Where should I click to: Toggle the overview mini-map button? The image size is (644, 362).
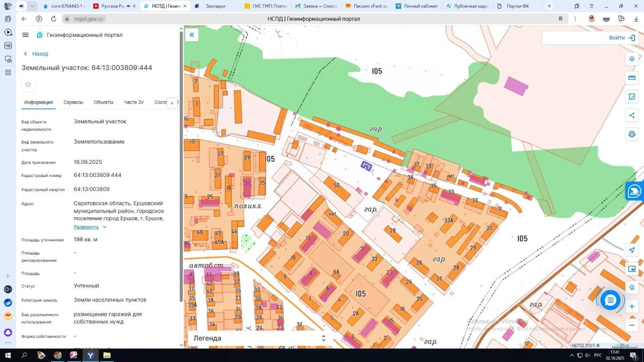click(x=632, y=269)
